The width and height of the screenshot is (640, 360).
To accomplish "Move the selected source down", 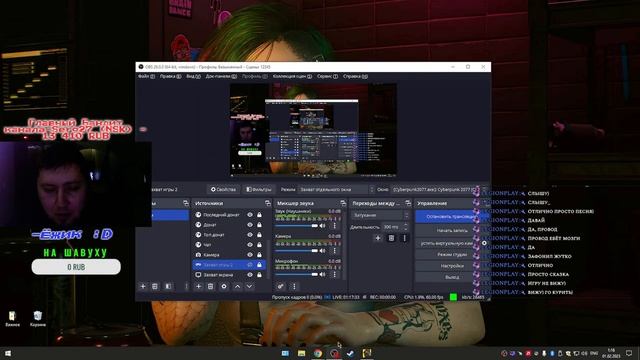I will click(249, 287).
